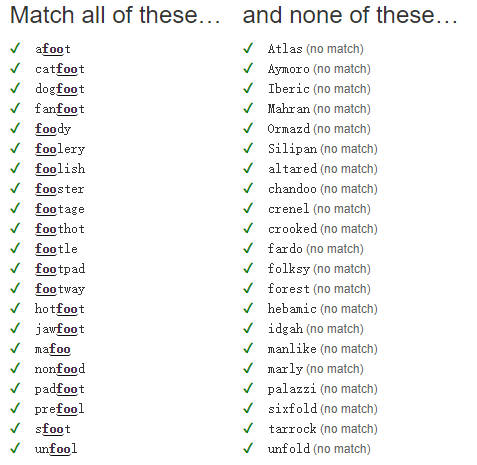Click the green checkmark beside afoot
Viewport: 477px width, 465px height.
coord(15,48)
